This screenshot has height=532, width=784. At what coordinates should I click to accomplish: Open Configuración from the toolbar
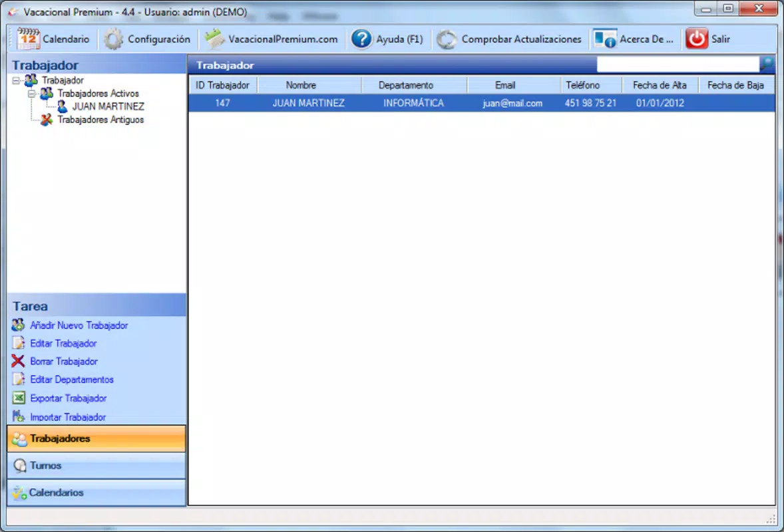pyautogui.click(x=159, y=39)
